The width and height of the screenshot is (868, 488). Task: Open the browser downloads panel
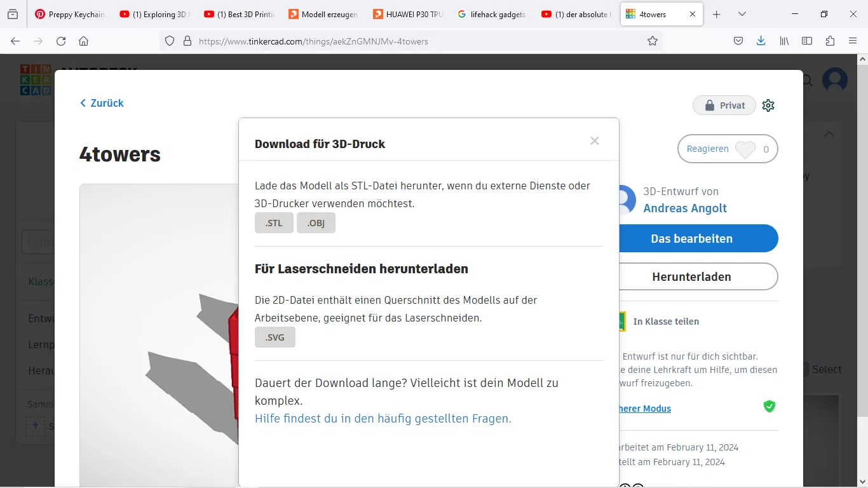761,41
